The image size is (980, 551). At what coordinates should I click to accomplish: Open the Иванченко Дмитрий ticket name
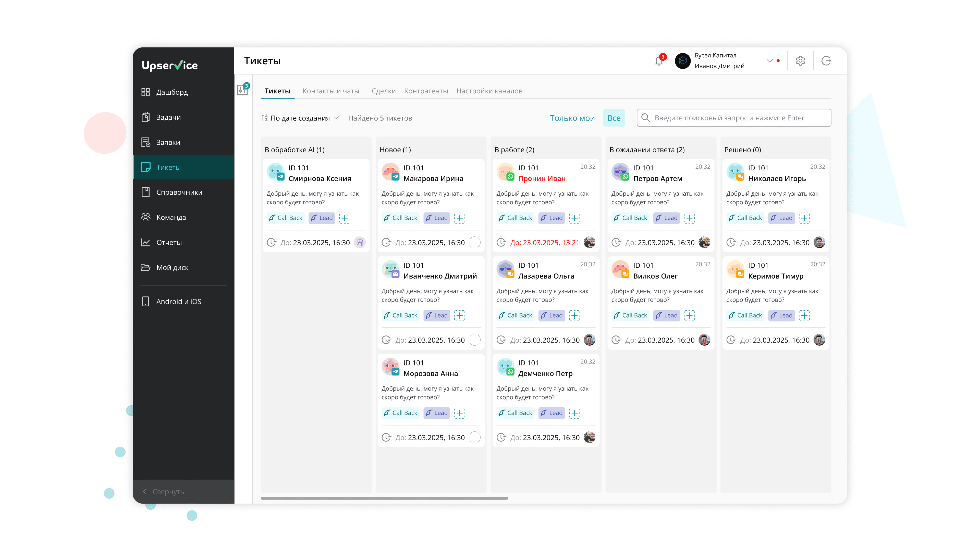pos(440,276)
